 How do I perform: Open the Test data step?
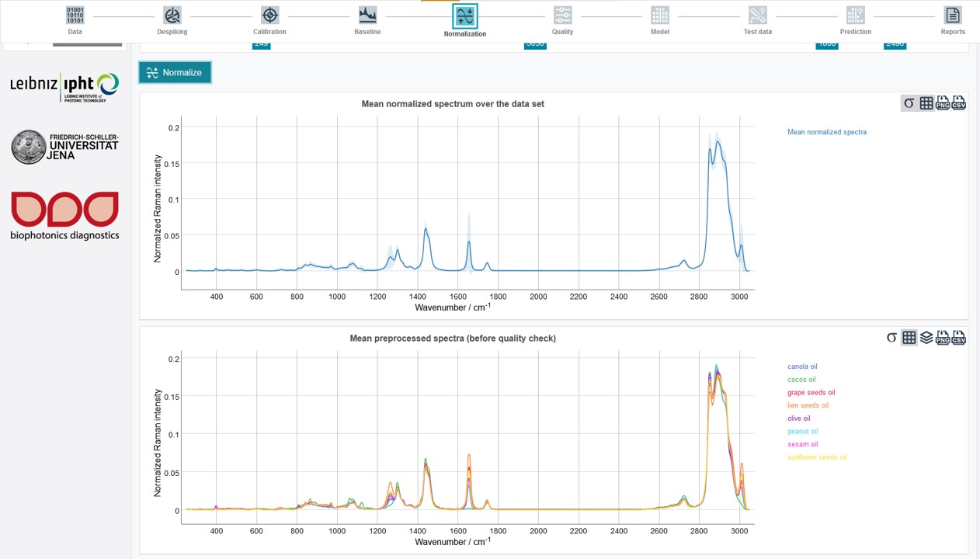click(758, 20)
